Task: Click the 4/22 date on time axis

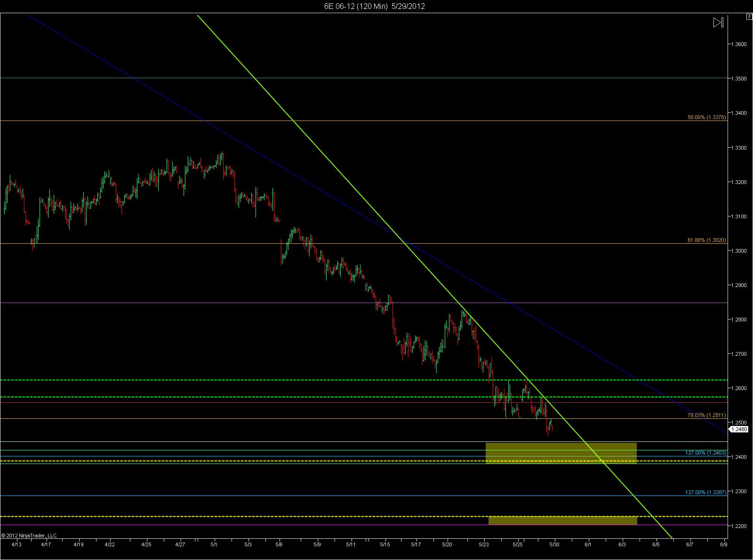Action: 110,544
